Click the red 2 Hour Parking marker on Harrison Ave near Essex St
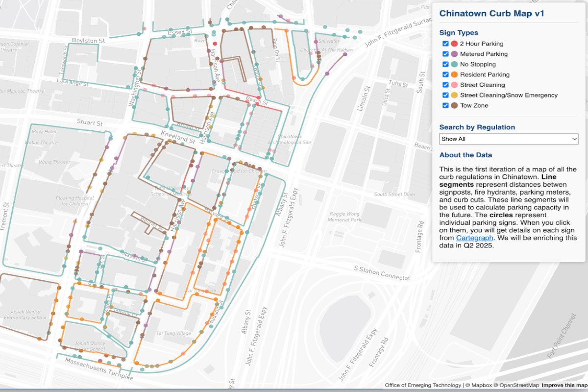The image size is (588, 392). 215,44
